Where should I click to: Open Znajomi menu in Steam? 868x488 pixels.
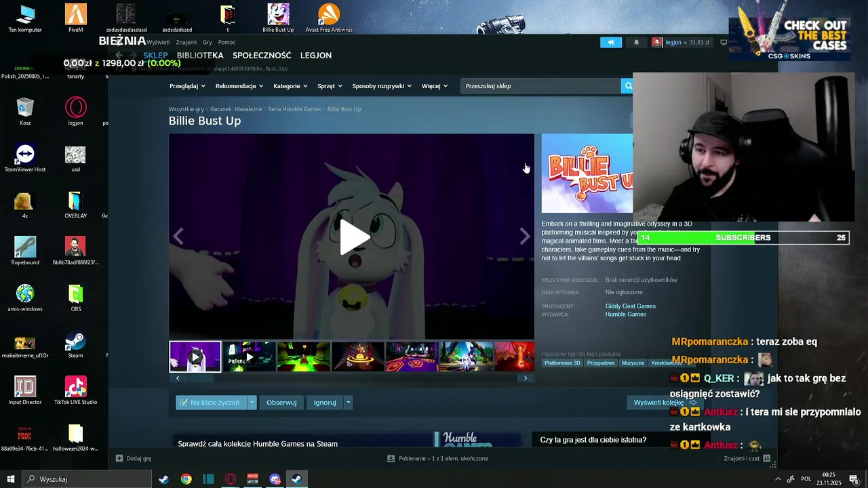[x=186, y=42]
